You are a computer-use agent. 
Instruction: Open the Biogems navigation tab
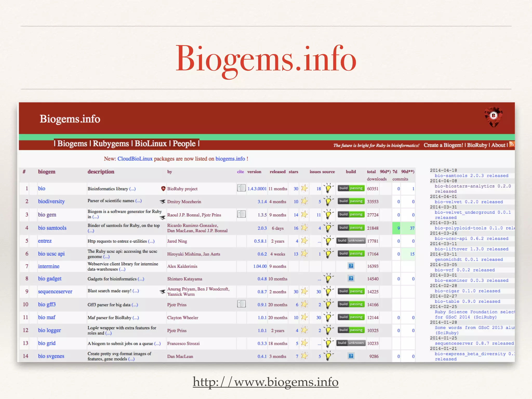coord(72,143)
